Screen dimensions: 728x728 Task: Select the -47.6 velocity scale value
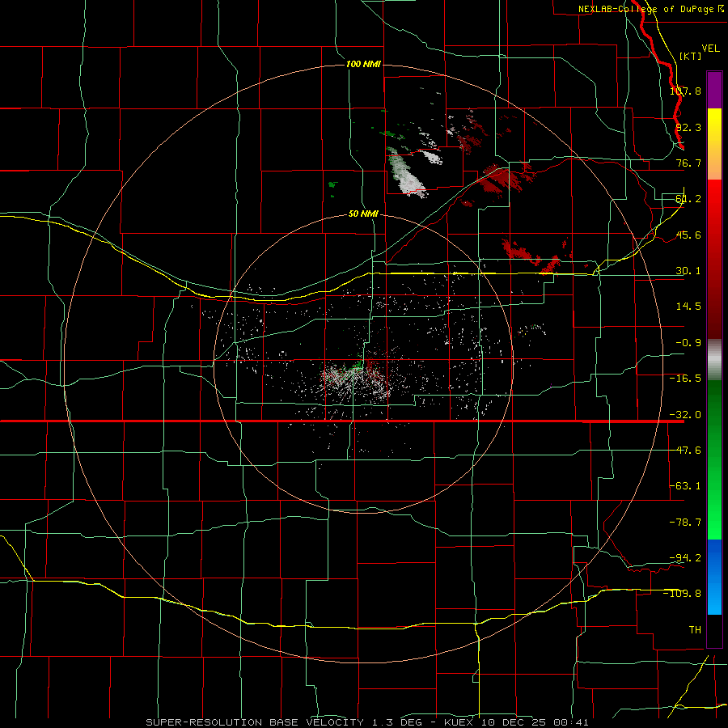685,451
